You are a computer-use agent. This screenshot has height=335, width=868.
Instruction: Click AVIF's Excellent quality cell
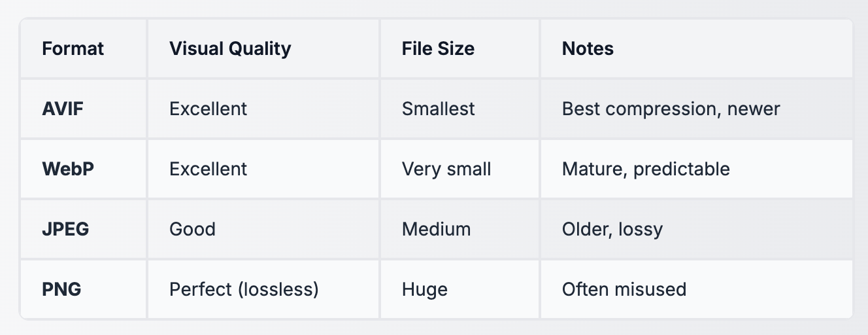point(208,109)
